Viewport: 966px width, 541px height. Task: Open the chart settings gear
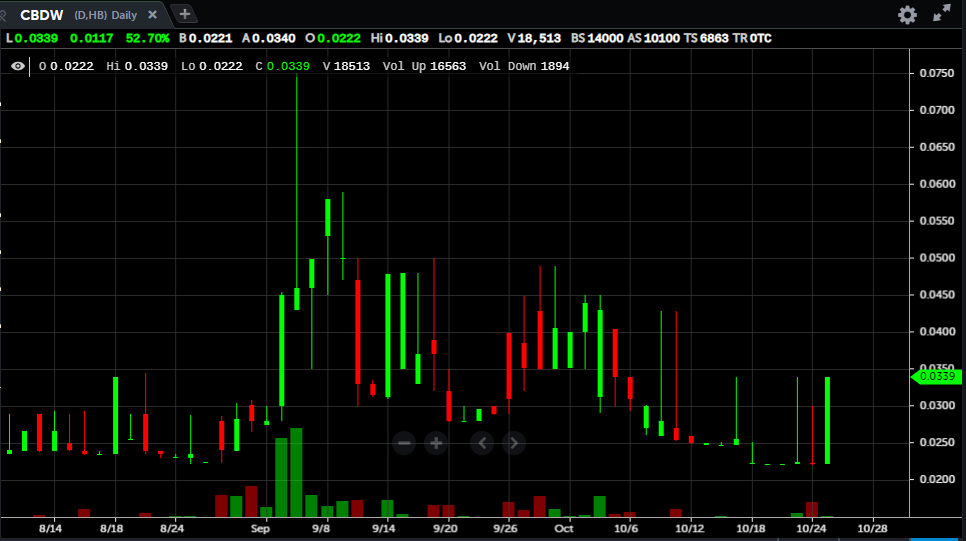[907, 15]
